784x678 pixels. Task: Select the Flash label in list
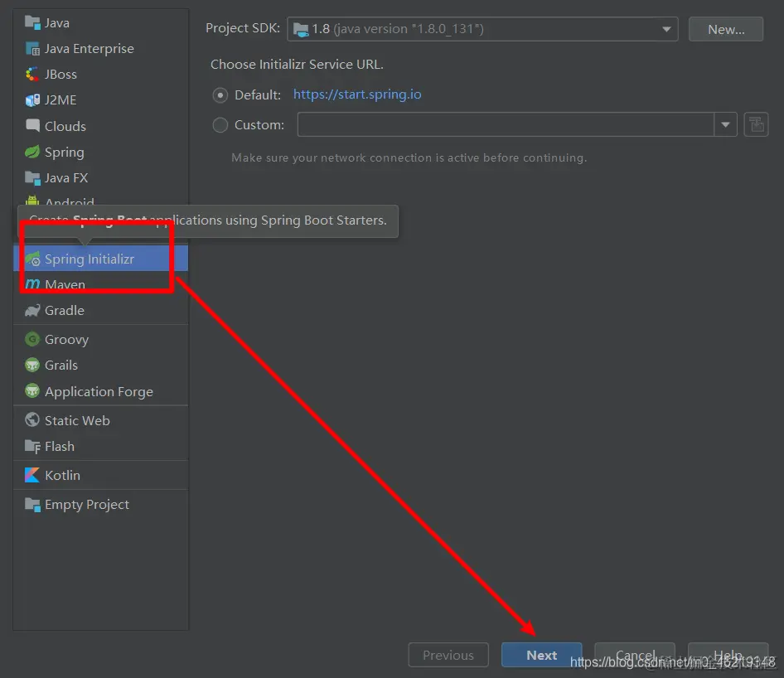[x=60, y=446]
